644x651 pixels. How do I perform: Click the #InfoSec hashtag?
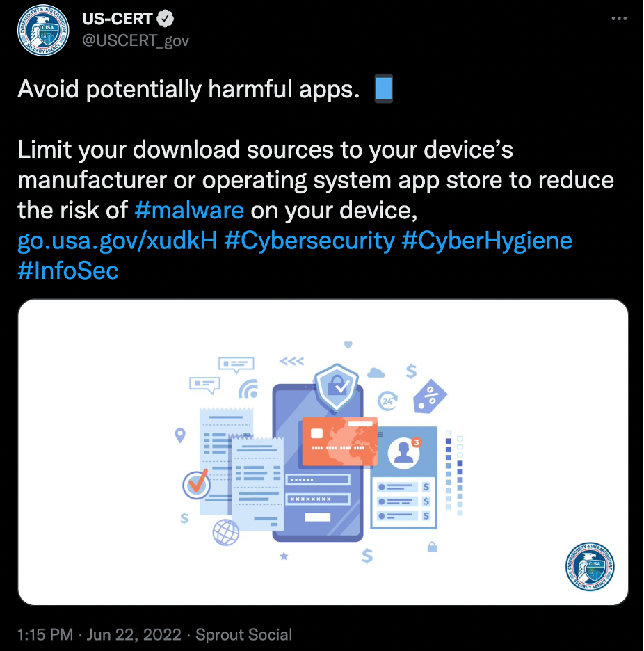point(68,271)
